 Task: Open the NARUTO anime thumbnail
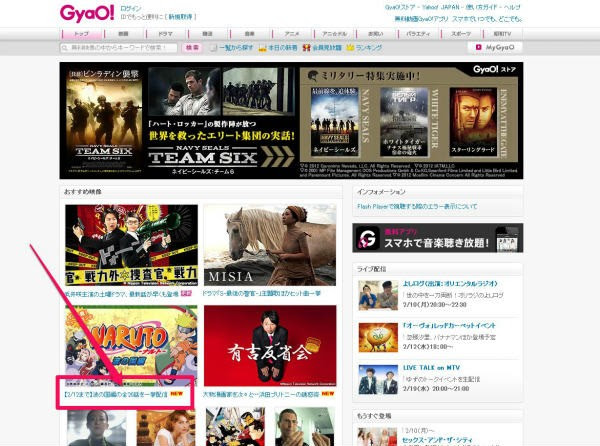click(132, 346)
